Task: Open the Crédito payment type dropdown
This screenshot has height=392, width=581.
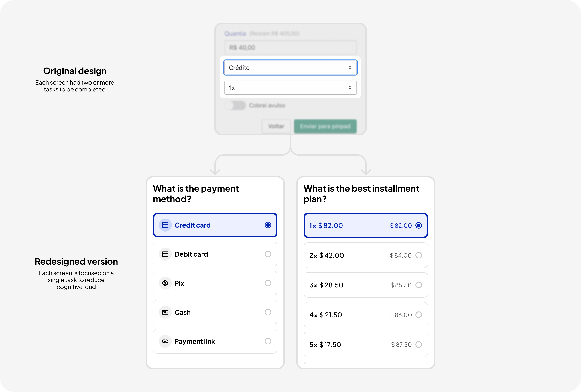Action: [x=290, y=68]
